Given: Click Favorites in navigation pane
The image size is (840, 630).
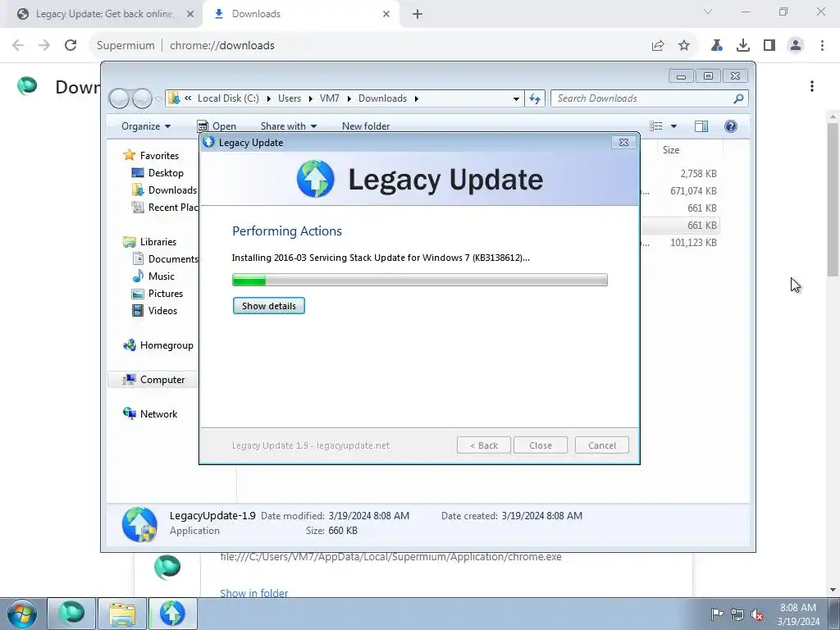Looking at the screenshot, I should [159, 156].
